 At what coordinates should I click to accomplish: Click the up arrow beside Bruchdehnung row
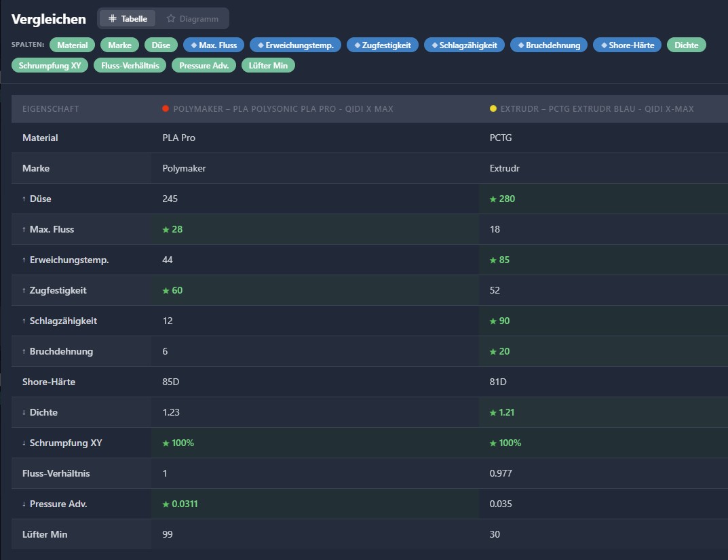pos(24,351)
